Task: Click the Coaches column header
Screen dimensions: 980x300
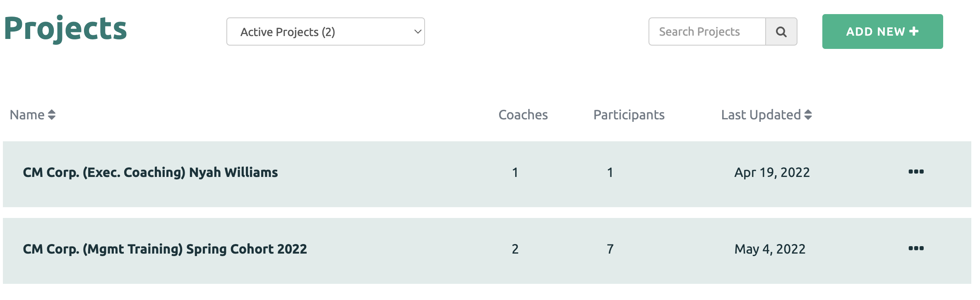Action: (523, 115)
